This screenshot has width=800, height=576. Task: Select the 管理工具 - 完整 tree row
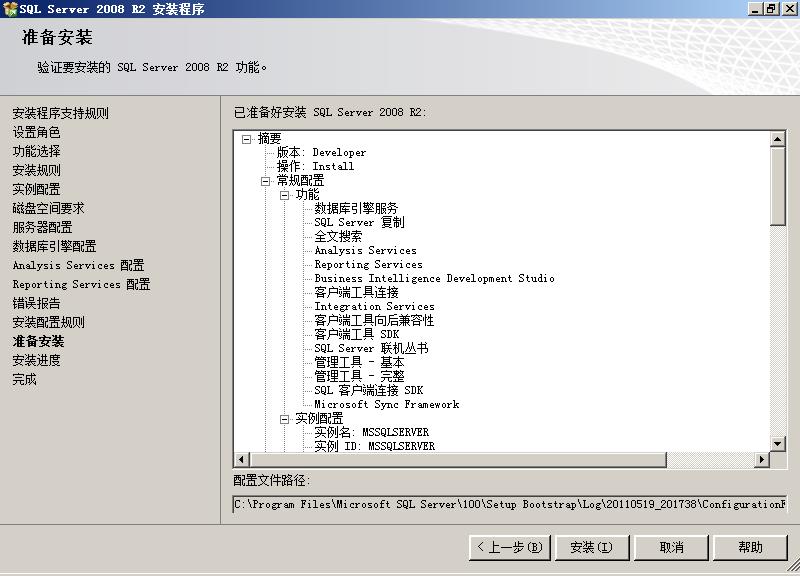359,377
